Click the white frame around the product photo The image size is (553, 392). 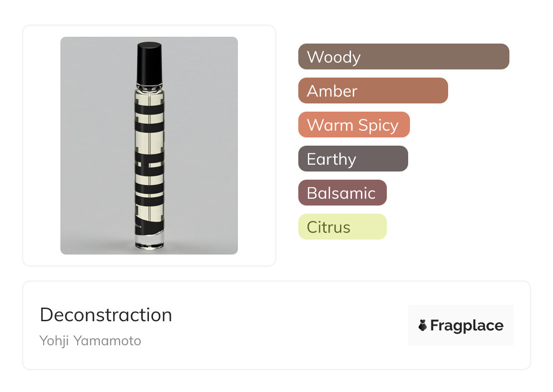(41, 145)
